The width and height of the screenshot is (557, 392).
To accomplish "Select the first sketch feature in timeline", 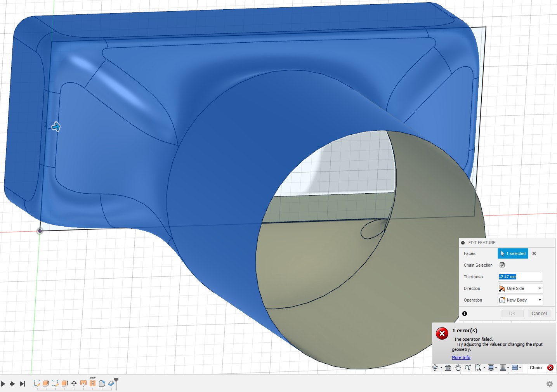I will 37,383.
